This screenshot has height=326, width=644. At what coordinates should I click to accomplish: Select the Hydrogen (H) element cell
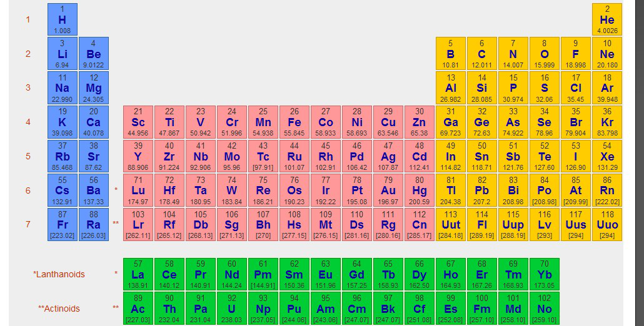[x=63, y=19]
